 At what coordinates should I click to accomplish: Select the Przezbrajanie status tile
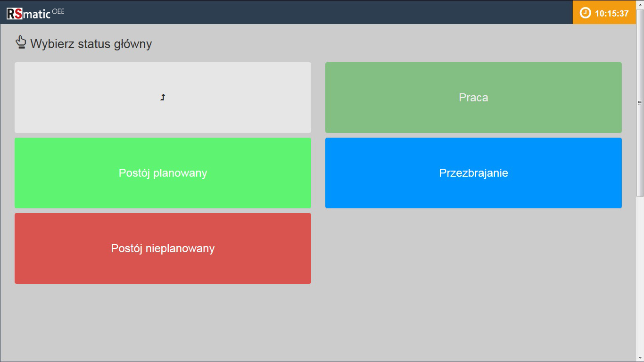pos(473,173)
